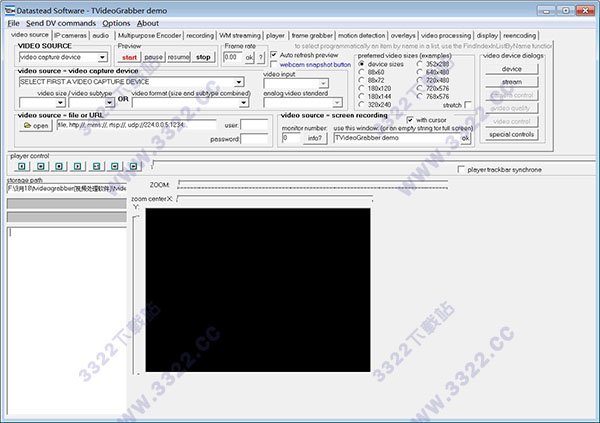Expand SELECT FIRST A VIDEO CAPTURE DEVICE list
This screenshot has height=423, width=600.
point(239,82)
